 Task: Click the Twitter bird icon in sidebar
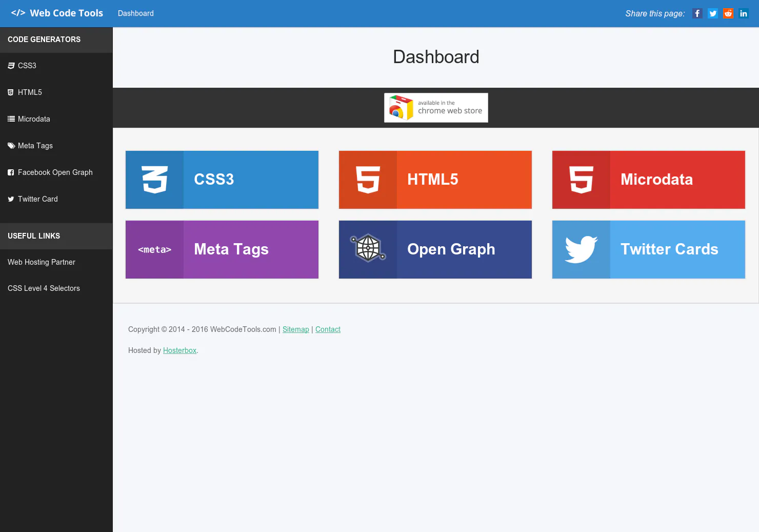(x=11, y=199)
